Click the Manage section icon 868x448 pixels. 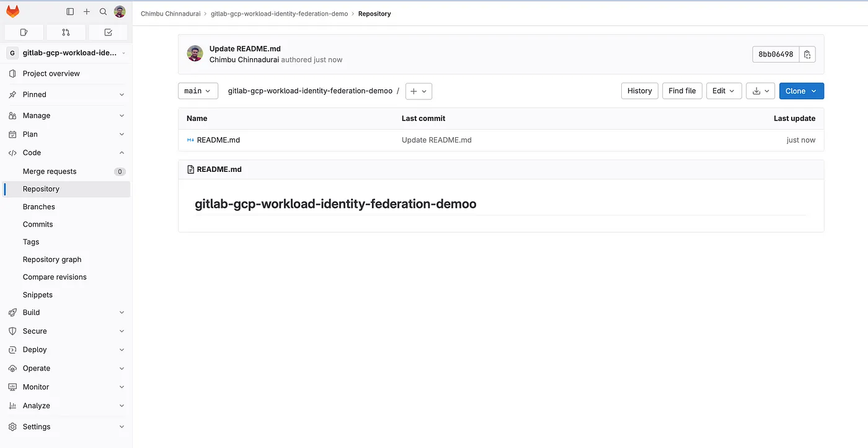click(x=12, y=115)
